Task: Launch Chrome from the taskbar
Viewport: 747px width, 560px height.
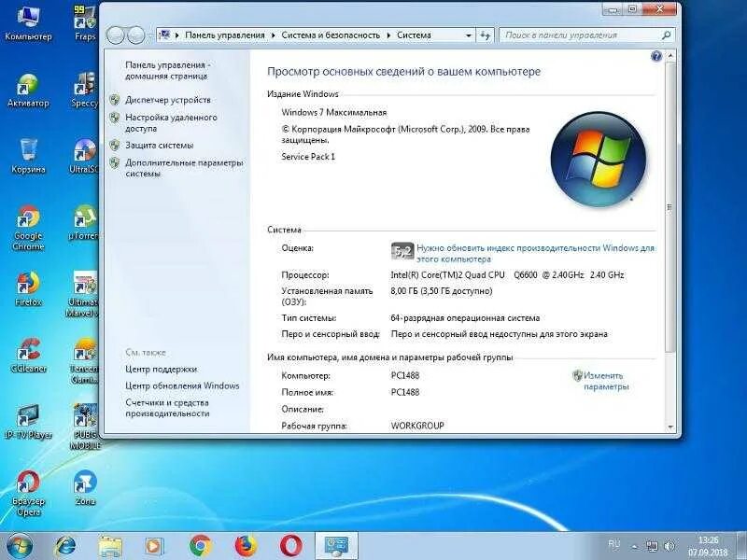Action: (200, 546)
